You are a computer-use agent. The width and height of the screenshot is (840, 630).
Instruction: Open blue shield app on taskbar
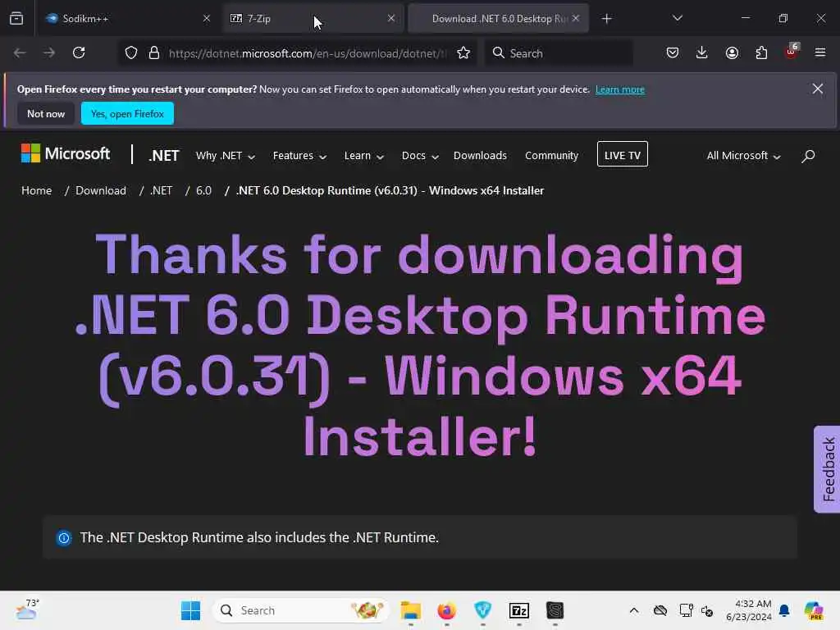(x=482, y=610)
